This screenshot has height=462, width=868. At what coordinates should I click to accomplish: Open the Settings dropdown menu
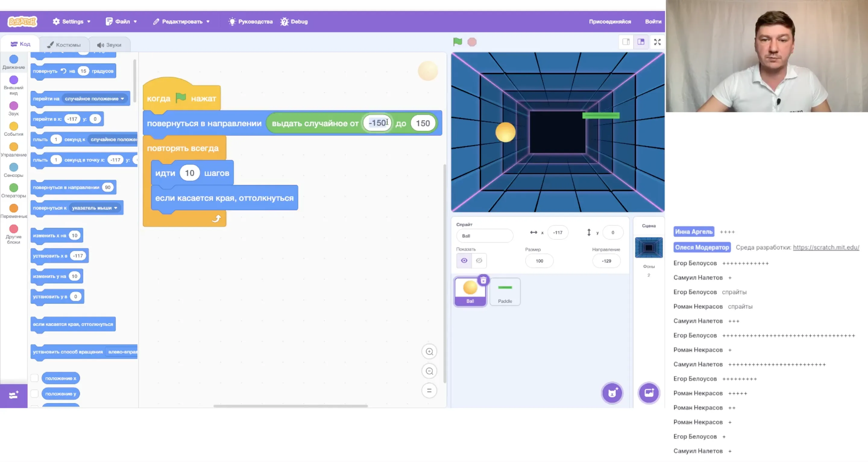[x=72, y=22]
